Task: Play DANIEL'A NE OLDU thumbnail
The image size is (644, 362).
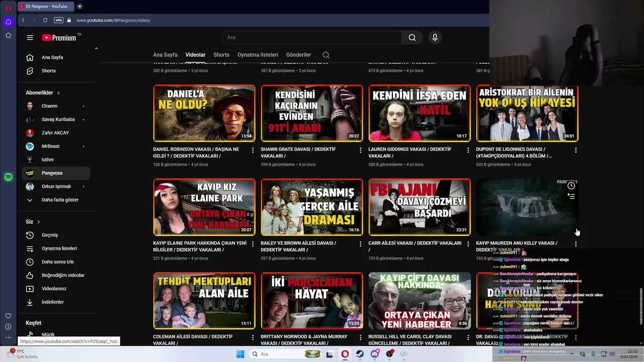Action: pos(204,113)
